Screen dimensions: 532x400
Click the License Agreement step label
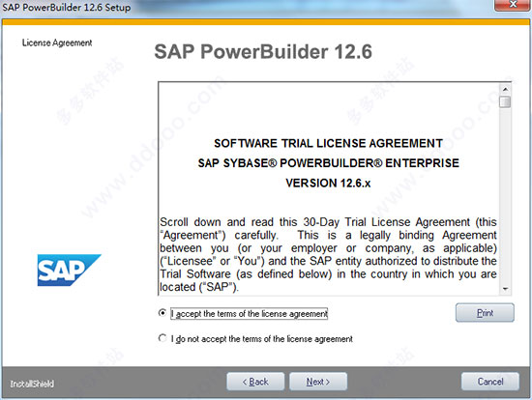[57, 43]
